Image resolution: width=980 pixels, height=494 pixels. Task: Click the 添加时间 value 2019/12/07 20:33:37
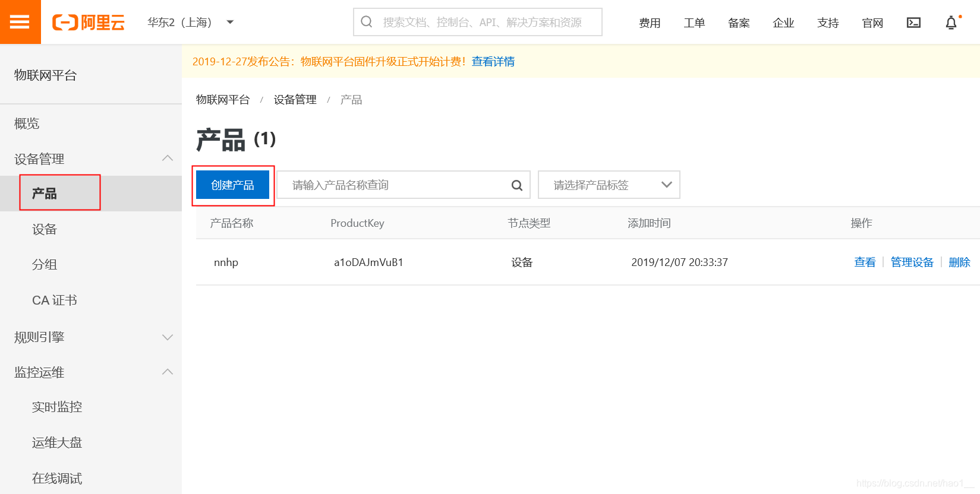pyautogui.click(x=679, y=262)
